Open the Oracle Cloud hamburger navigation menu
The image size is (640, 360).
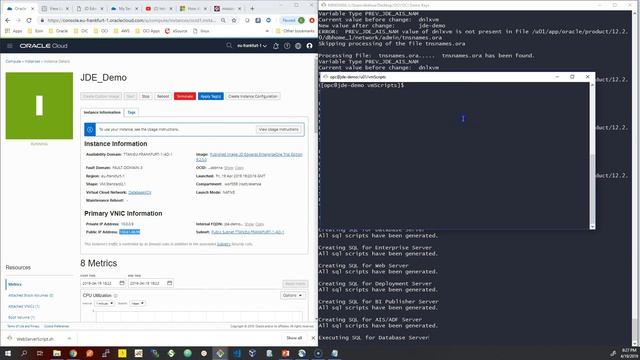[x=10, y=46]
